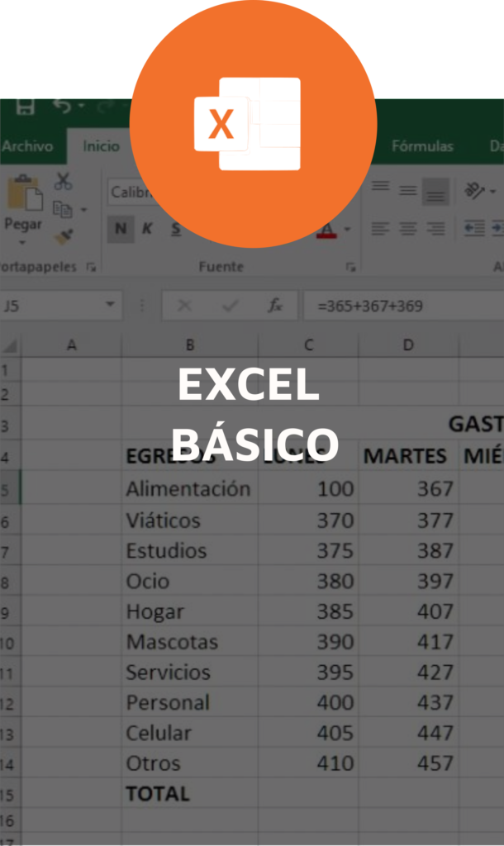Click the cell containing 410
504x846 pixels.
point(309,763)
